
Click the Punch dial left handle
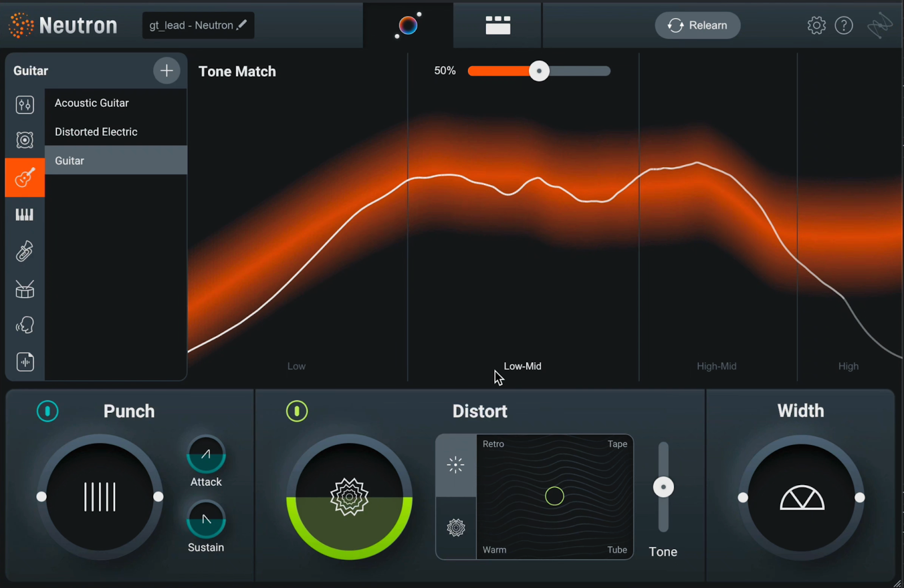pos(41,496)
